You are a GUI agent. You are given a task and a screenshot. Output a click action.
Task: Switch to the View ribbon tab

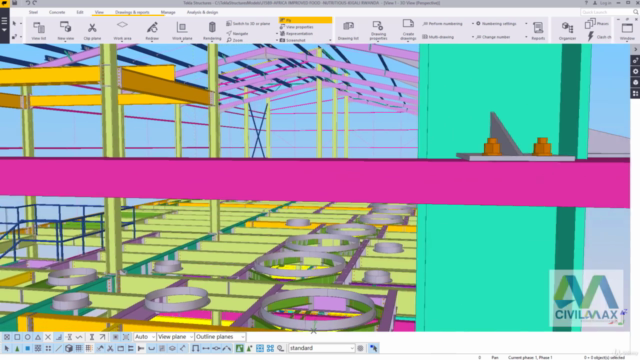point(99,12)
